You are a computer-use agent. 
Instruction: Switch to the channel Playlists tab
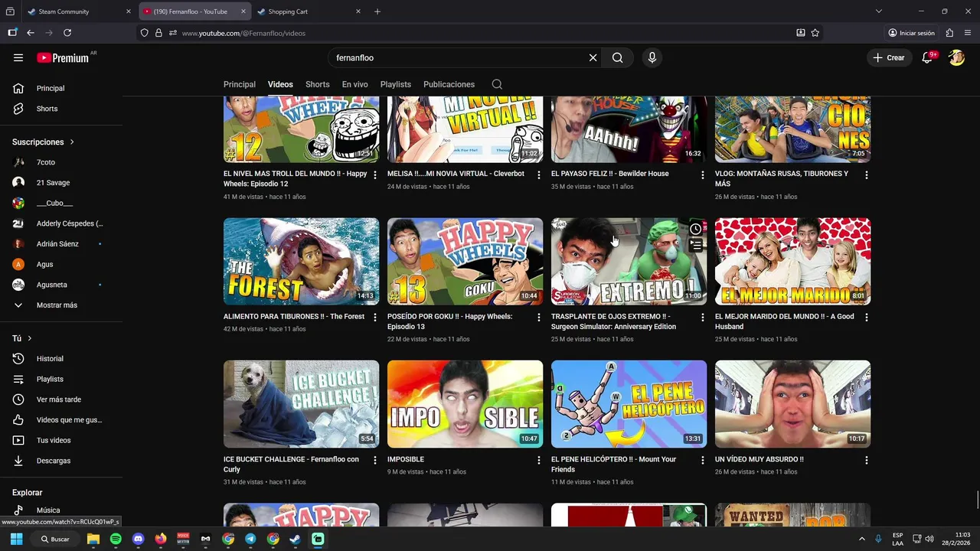coord(396,84)
